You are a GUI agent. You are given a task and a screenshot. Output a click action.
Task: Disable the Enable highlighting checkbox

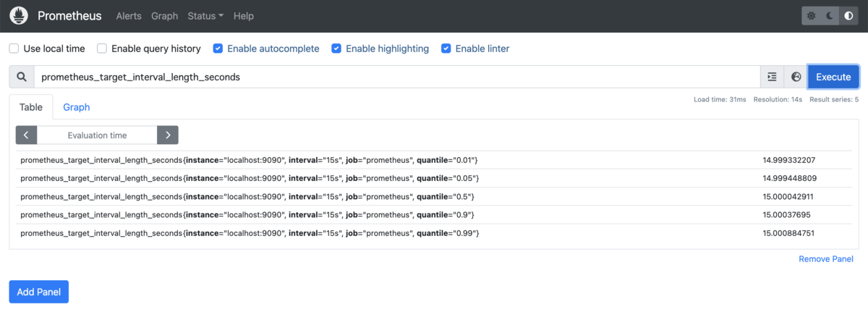336,49
